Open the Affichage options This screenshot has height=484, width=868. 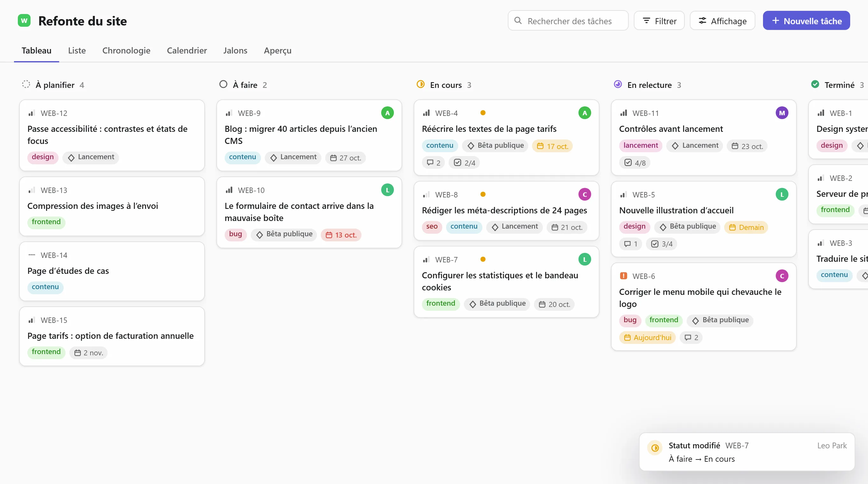(x=722, y=21)
